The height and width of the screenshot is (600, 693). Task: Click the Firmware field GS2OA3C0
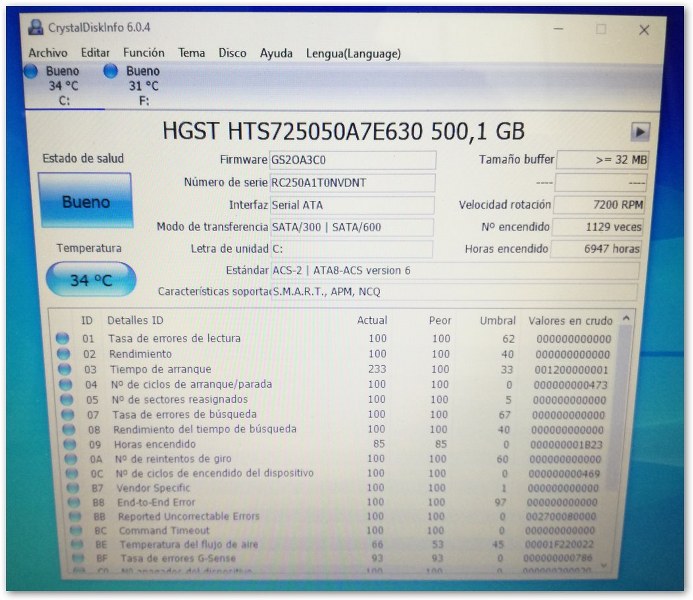352,159
